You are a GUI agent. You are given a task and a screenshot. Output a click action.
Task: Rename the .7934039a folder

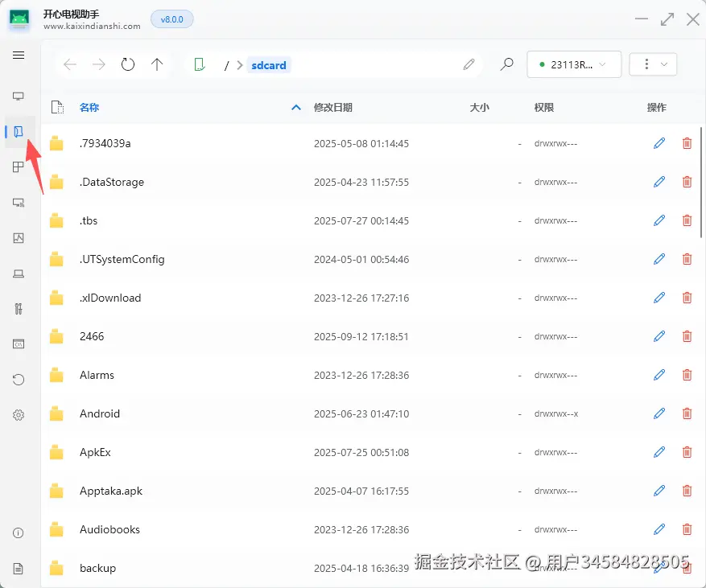tap(659, 143)
